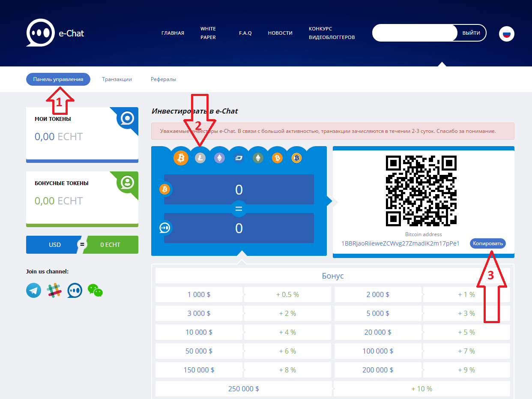This screenshot has width=532, height=399.
Task: Open the Рефералы tab
Action: pyautogui.click(x=163, y=79)
